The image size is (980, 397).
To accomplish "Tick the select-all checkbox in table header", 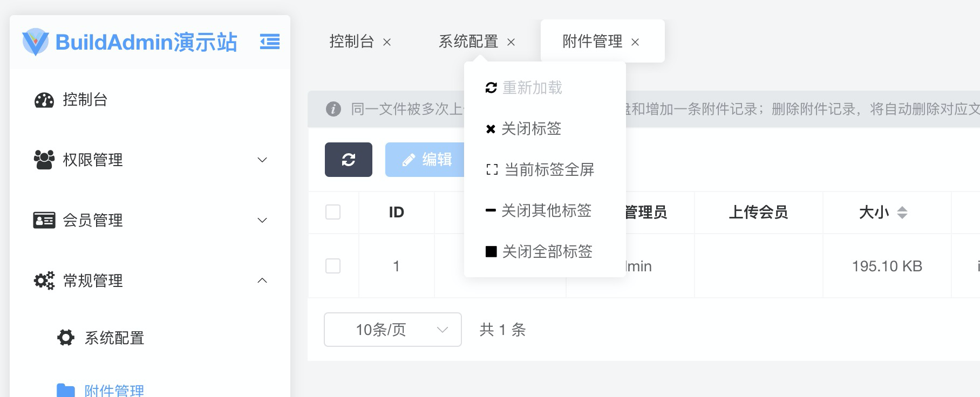I will tap(333, 212).
